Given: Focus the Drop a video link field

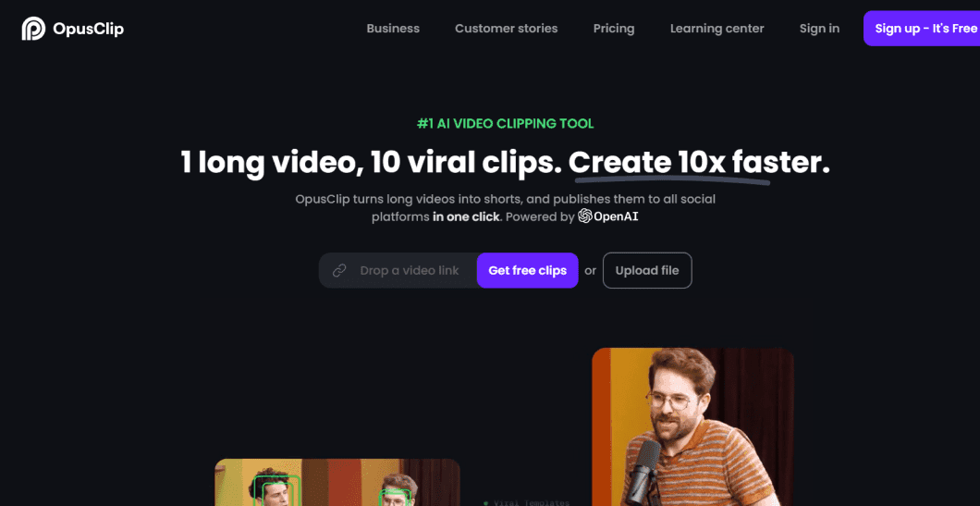Looking at the screenshot, I should point(398,270).
